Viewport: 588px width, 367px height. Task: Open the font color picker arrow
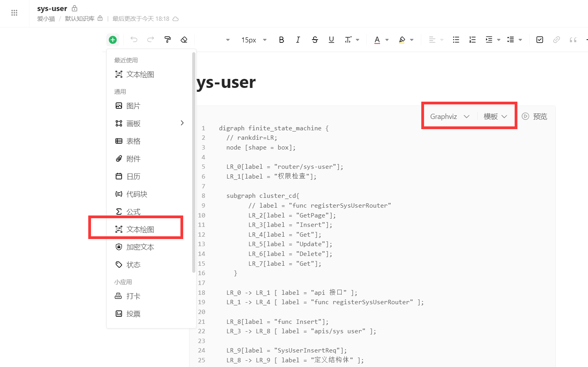387,40
